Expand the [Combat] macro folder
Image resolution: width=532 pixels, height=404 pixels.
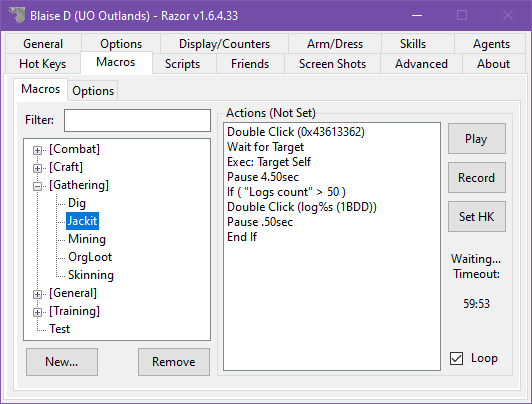point(37,150)
